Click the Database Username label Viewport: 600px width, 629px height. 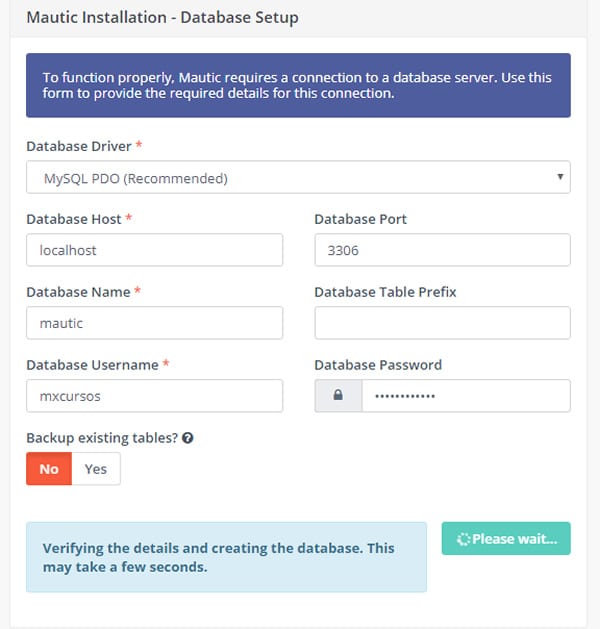[92, 365]
